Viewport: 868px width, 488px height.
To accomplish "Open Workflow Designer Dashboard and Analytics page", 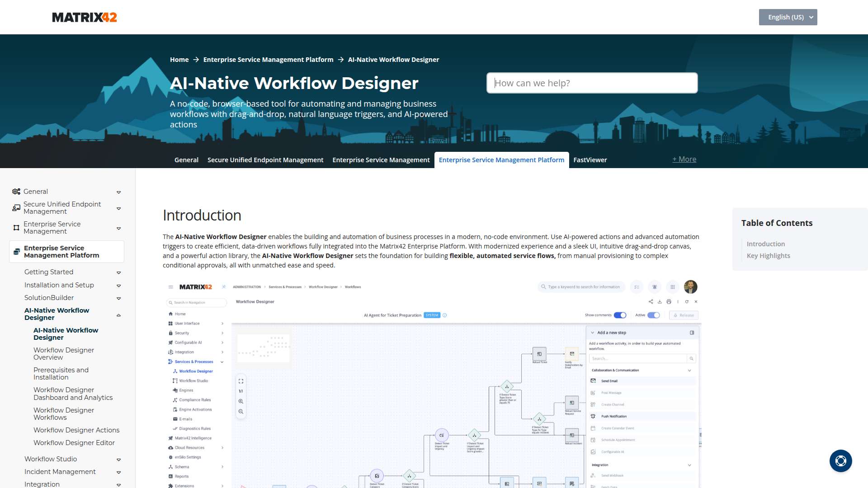I will [73, 394].
